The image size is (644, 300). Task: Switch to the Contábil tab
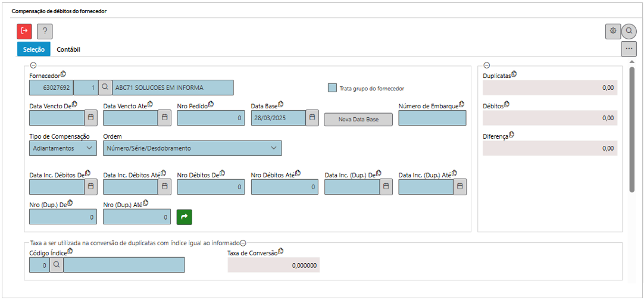[68, 49]
